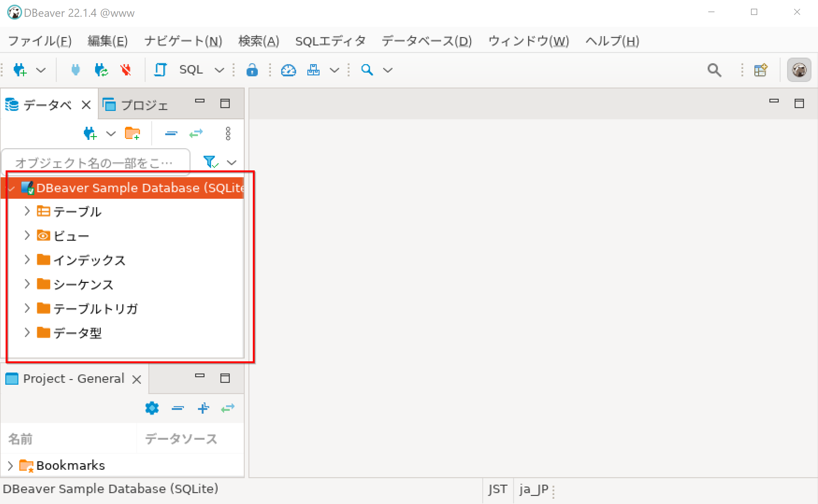Open the SQL script editor icon
The height and width of the screenshot is (504, 818).
tap(160, 70)
